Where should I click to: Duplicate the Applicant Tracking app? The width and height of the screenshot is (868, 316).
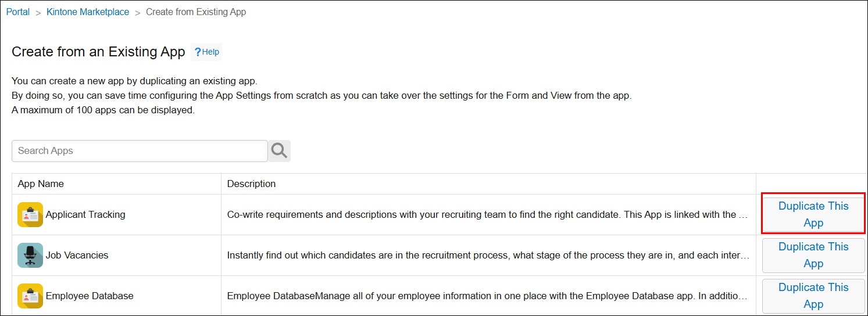click(813, 214)
